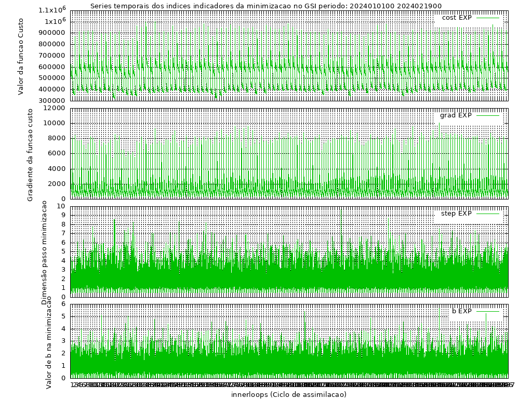Click the 12000 tick on the gradient axis

[55, 108]
